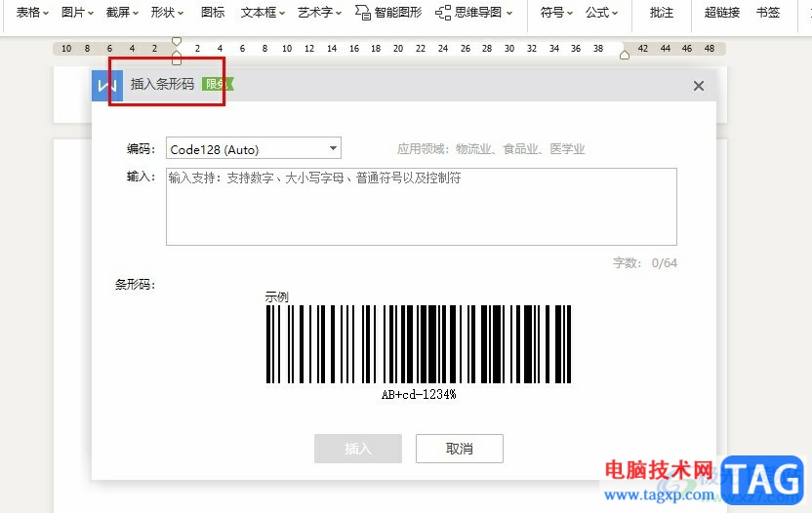Open the 截屏 screenshot dropdown
This screenshot has width=812, height=513.
pos(122,13)
